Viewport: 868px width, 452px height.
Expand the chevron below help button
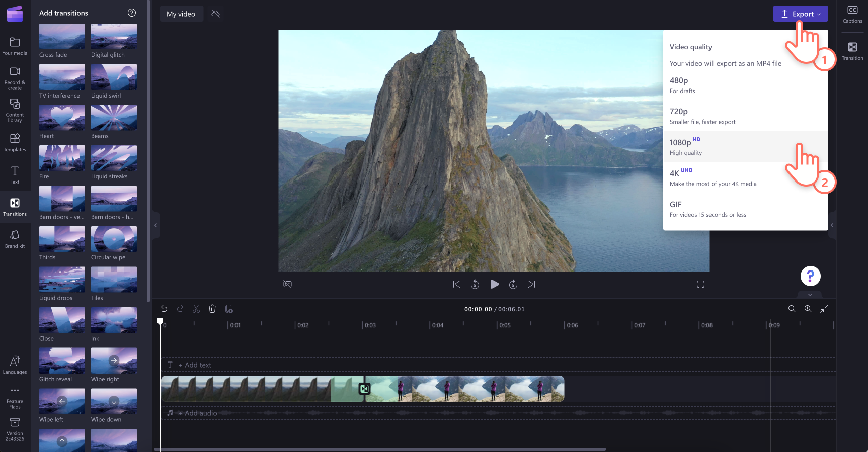point(810,295)
